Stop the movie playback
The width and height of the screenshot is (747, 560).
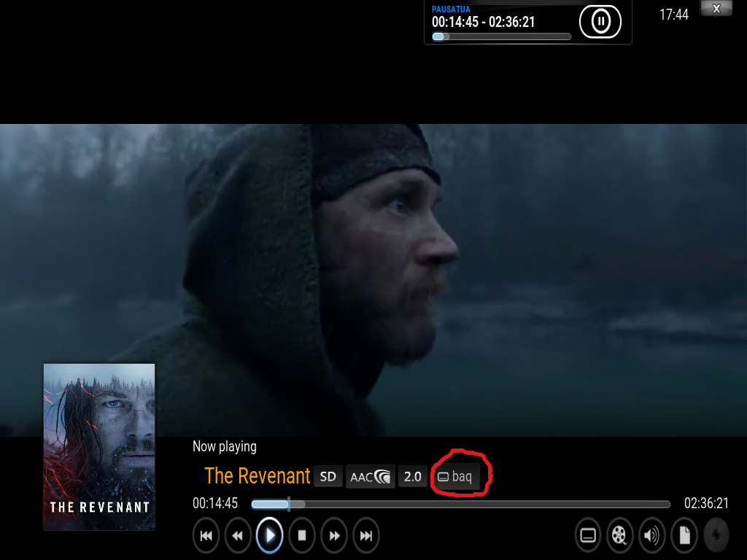[302, 536]
